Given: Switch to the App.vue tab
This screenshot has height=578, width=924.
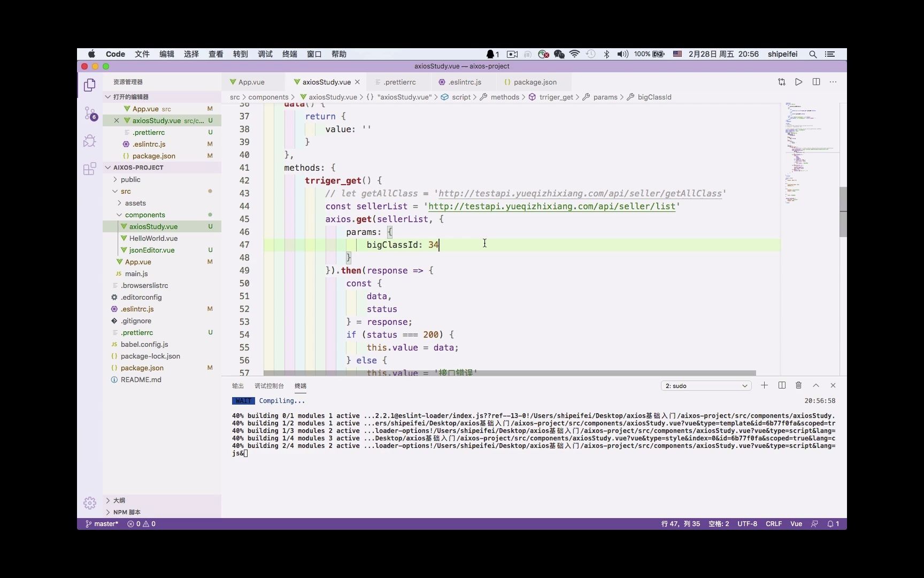Looking at the screenshot, I should tap(251, 82).
